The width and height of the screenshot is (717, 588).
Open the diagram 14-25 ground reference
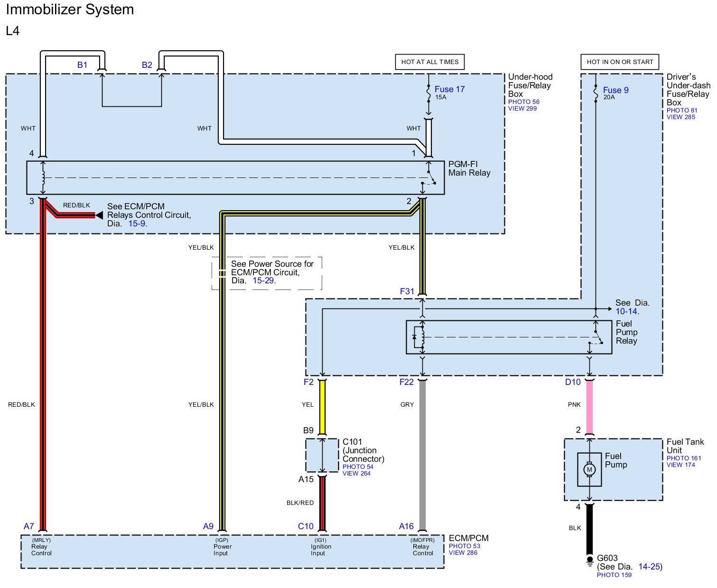[x=649, y=567]
